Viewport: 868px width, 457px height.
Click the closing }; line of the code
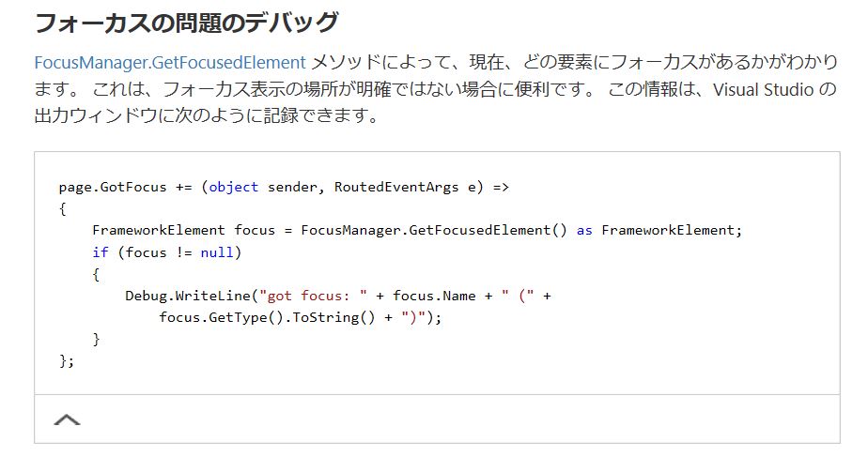(66, 361)
